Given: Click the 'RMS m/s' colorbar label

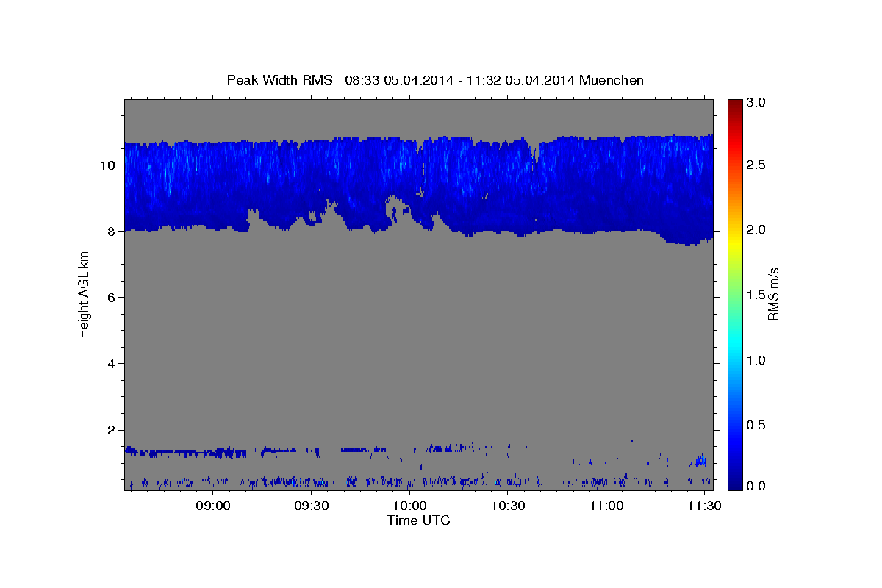Looking at the screenshot, I should pyautogui.click(x=773, y=293).
